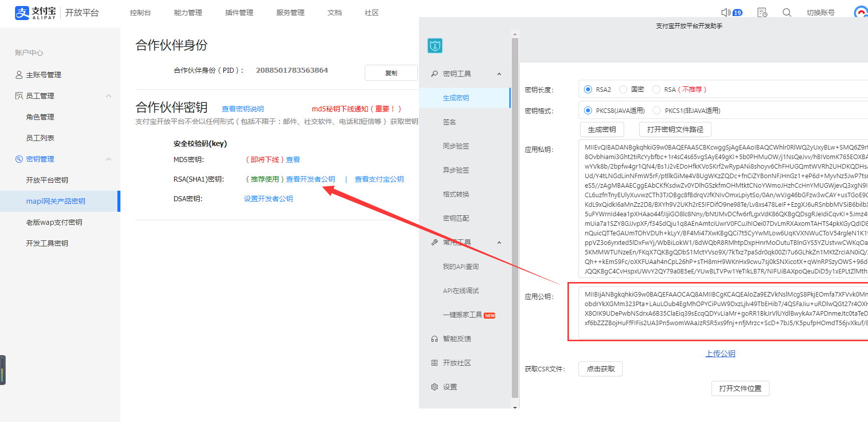
Task: Click the headset icon beside 智能反馈
Action: tap(435, 339)
